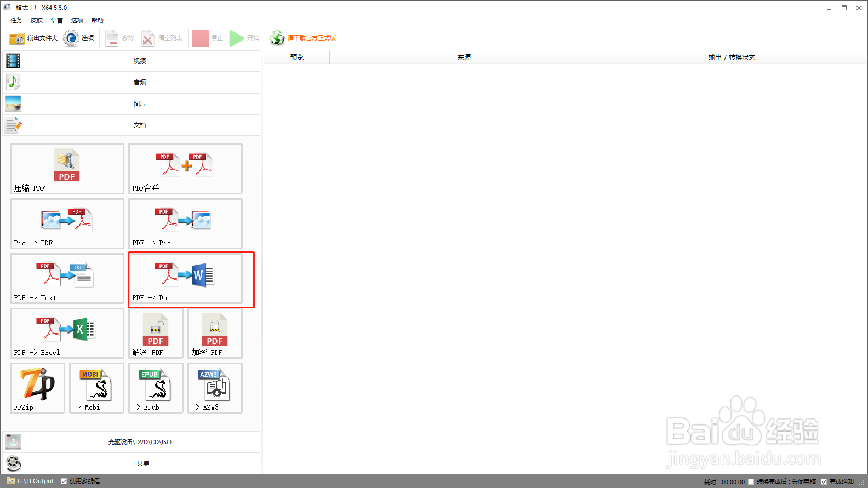Open the 任务 menu
This screenshot has width=868, height=488.
click(16, 20)
